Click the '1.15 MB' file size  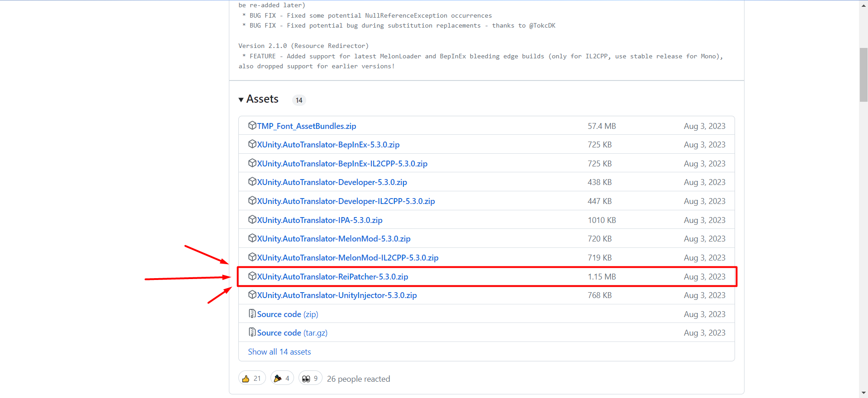point(602,277)
